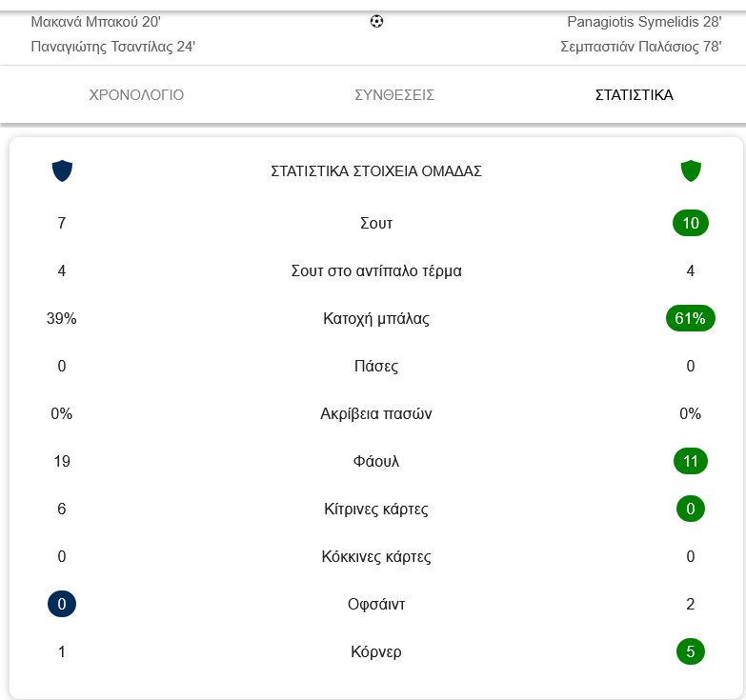Click the green 0 yellow cards badge

(691, 510)
